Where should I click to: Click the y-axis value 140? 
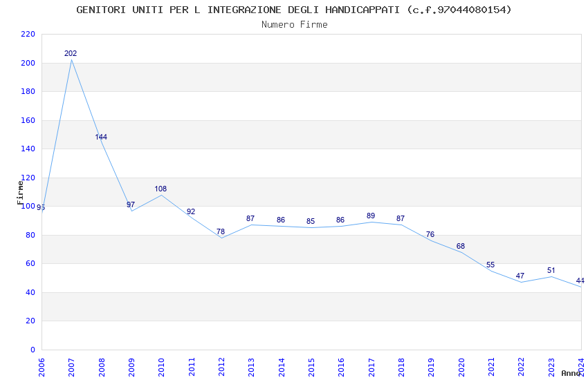pos(28,149)
